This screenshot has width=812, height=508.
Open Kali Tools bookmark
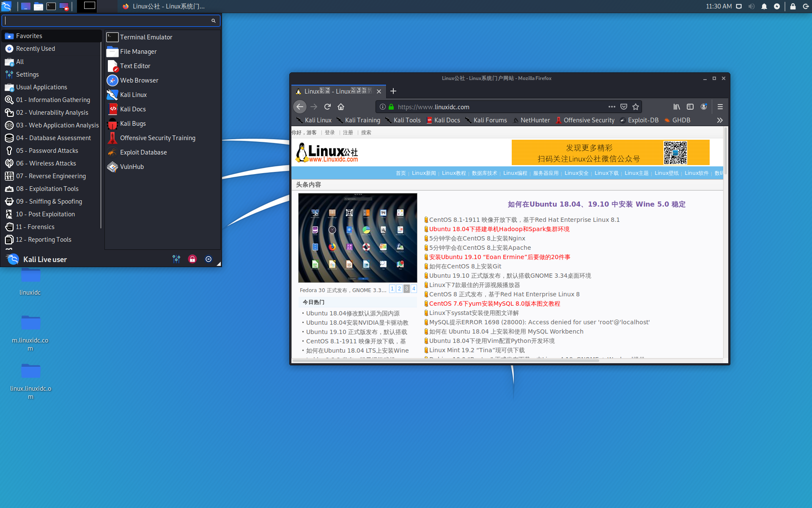click(403, 120)
